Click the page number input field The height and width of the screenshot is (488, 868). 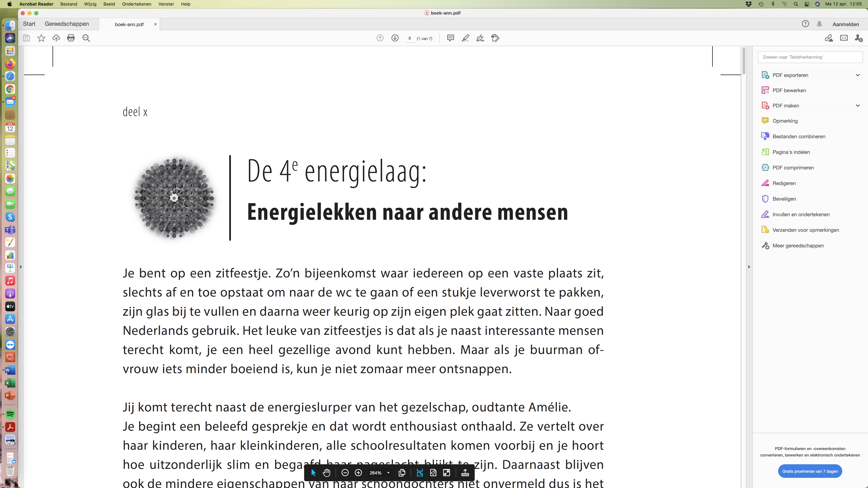coord(409,38)
